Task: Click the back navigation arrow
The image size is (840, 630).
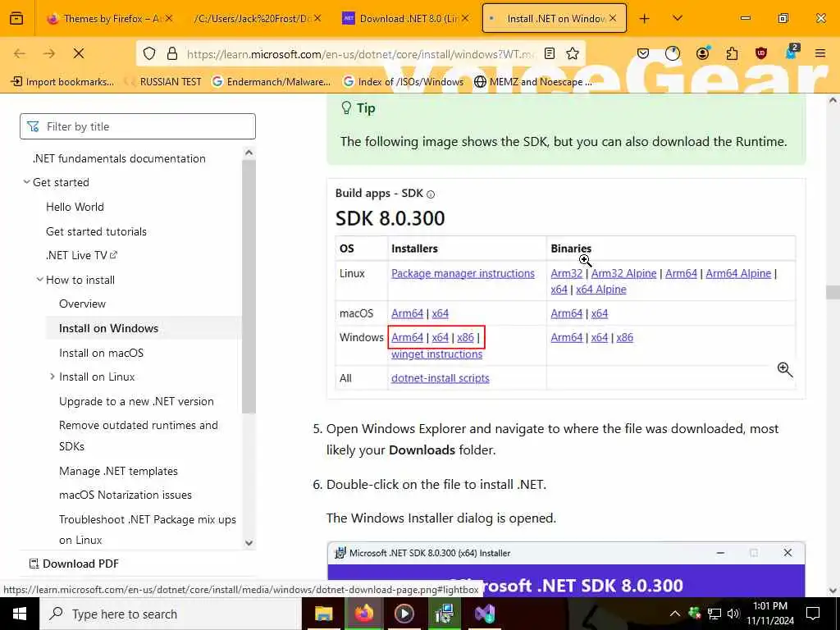Action: click(x=20, y=53)
